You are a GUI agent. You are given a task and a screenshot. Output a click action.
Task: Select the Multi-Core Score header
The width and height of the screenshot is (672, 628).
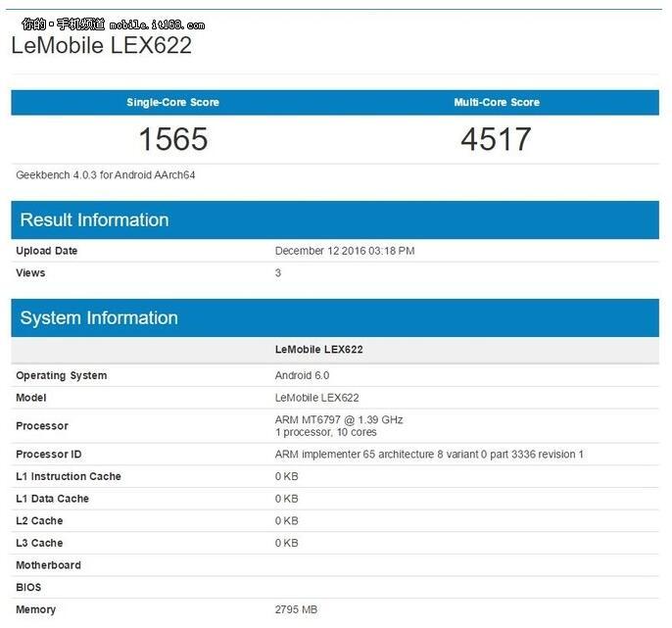(497, 102)
